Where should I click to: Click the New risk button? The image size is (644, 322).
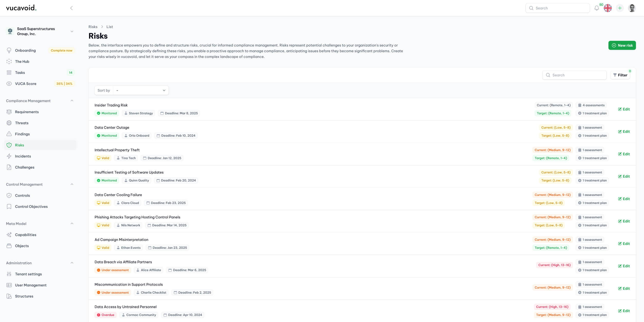[x=622, y=45]
